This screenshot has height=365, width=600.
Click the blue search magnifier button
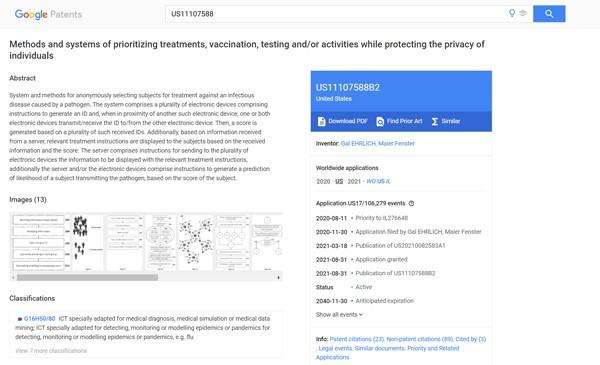[549, 14]
